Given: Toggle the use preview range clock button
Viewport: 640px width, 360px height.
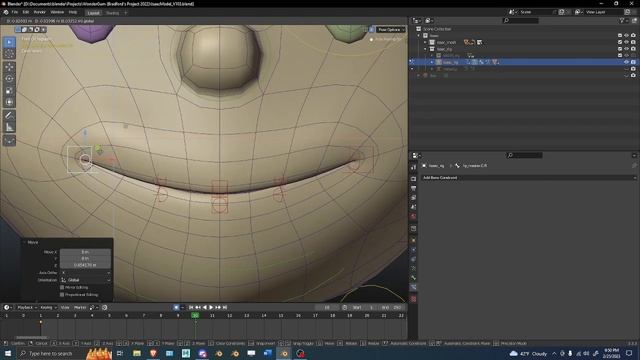Looking at the screenshot, I should pyautogui.click(x=344, y=307).
